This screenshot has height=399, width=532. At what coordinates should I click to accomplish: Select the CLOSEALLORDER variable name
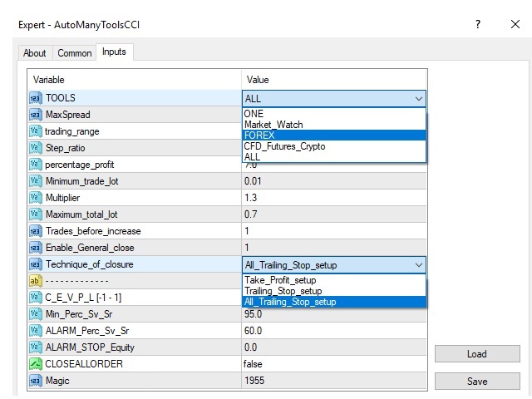(84, 364)
